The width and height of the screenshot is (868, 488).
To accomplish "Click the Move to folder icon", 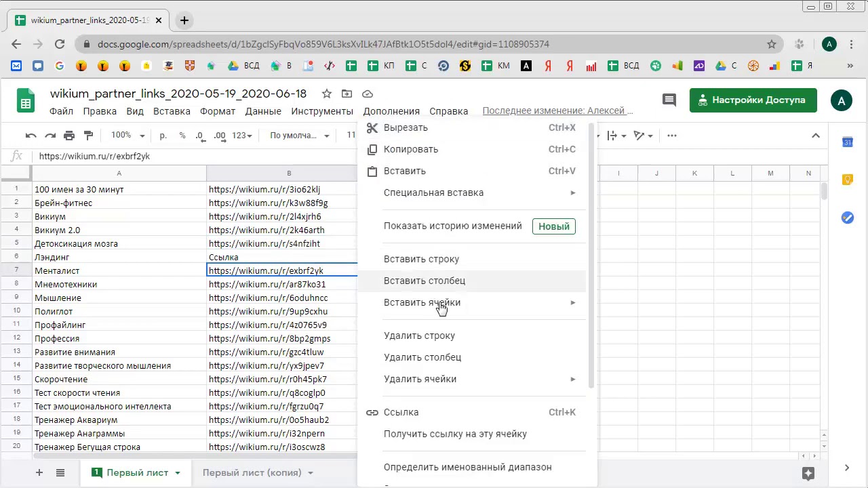I will click(347, 94).
